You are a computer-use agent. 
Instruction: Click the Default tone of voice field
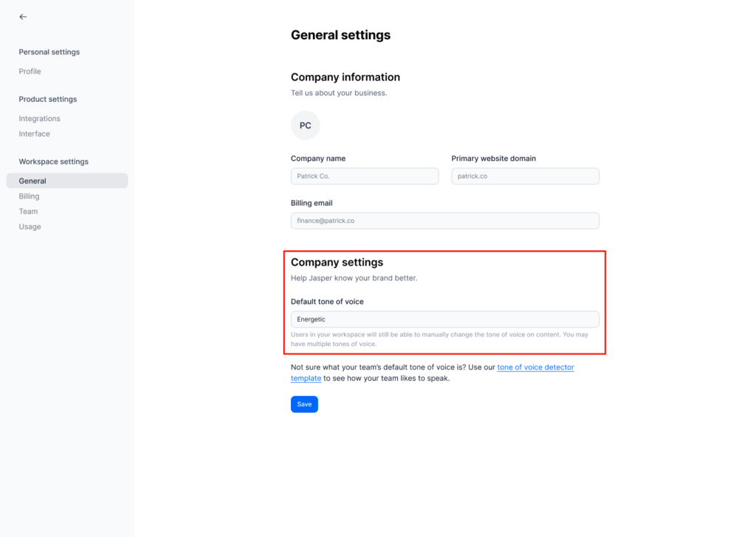(444, 319)
